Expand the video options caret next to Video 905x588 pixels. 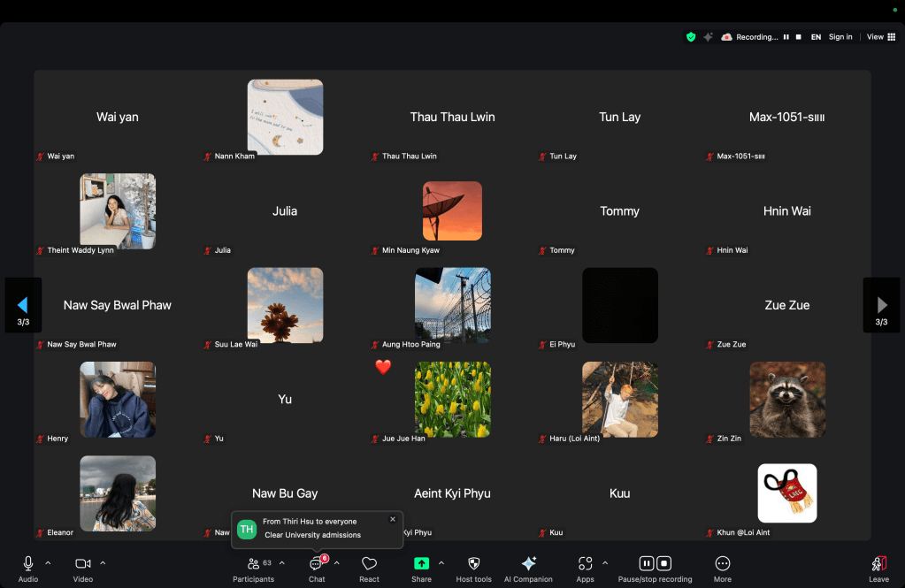click(103, 562)
